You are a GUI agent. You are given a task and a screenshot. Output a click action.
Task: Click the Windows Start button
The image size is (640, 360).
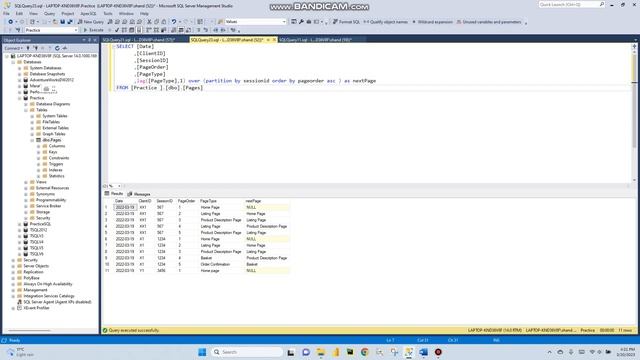pyautogui.click(x=202, y=352)
